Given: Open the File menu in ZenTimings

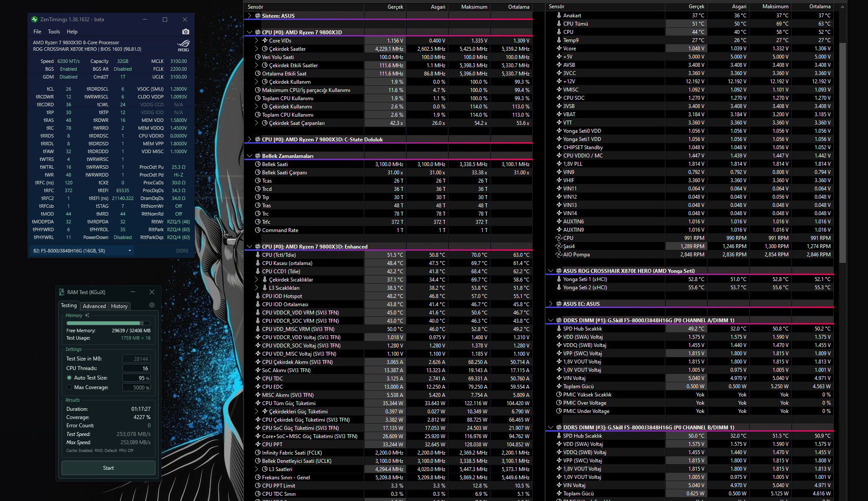Looking at the screenshot, I should click(37, 32).
